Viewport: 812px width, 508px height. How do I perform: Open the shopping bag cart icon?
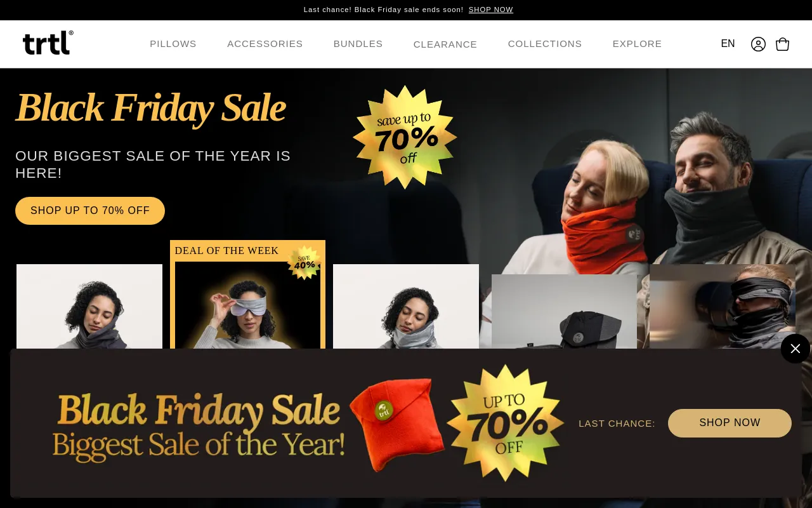(783, 44)
